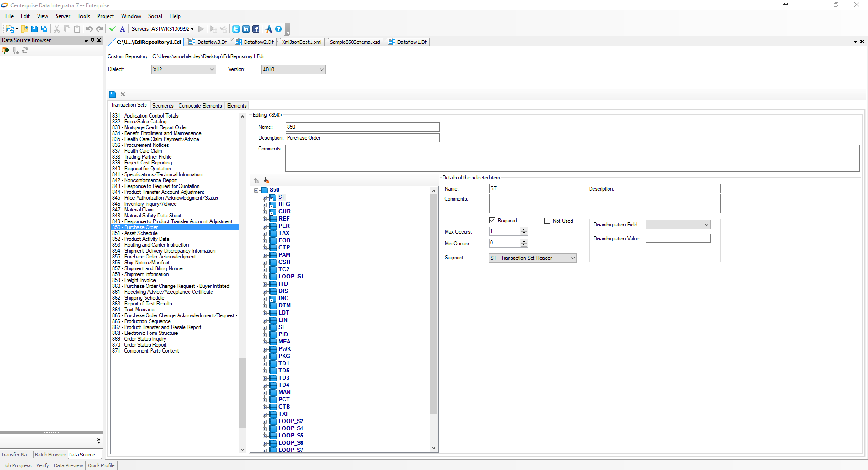Screen dimensions: 868x470
Task: Click the Twitter icon in the toolbar
Action: coord(236,29)
